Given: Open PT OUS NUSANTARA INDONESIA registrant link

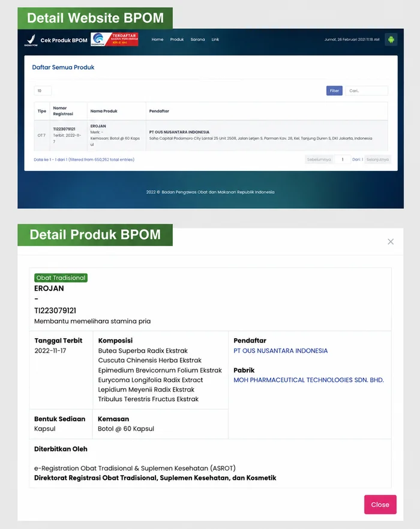Looking at the screenshot, I should (281, 351).
